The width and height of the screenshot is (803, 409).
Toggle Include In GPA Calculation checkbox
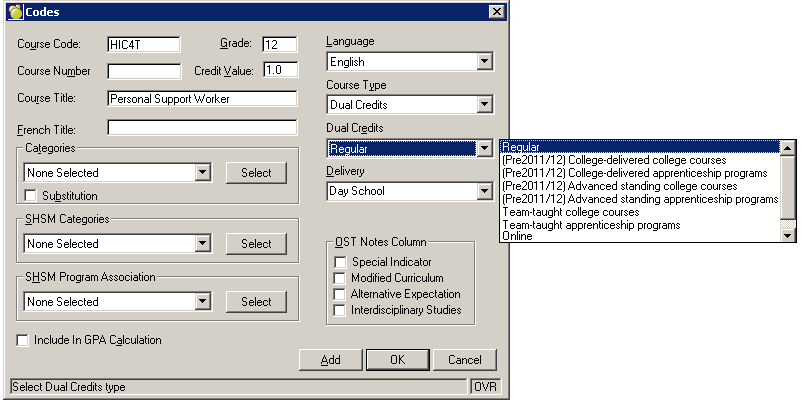coord(23,340)
